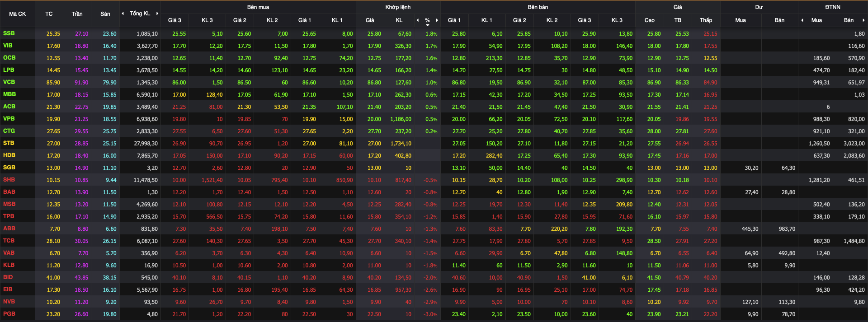The image size is (868, 322).
Task: Select the SGB ticker
Action: pyautogui.click(x=9, y=168)
